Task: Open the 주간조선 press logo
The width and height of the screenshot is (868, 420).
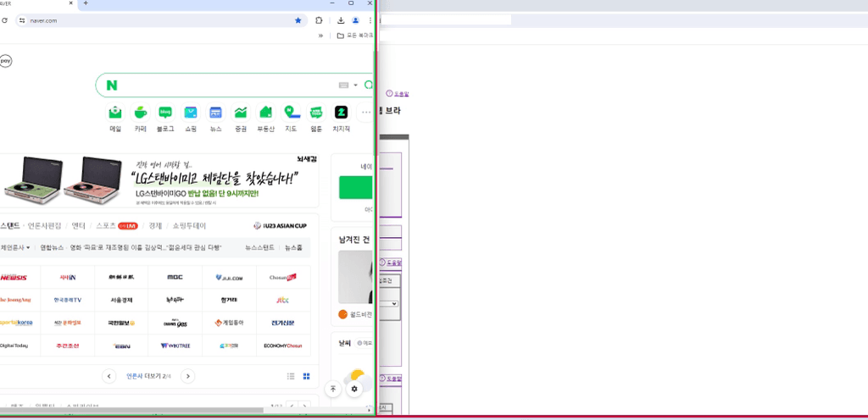Action: coord(68,345)
